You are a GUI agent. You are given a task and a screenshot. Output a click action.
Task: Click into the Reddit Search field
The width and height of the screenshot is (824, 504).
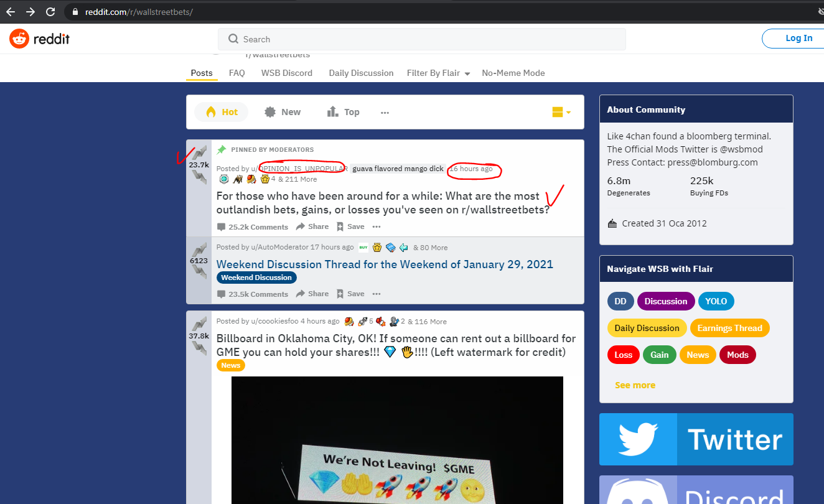point(421,39)
